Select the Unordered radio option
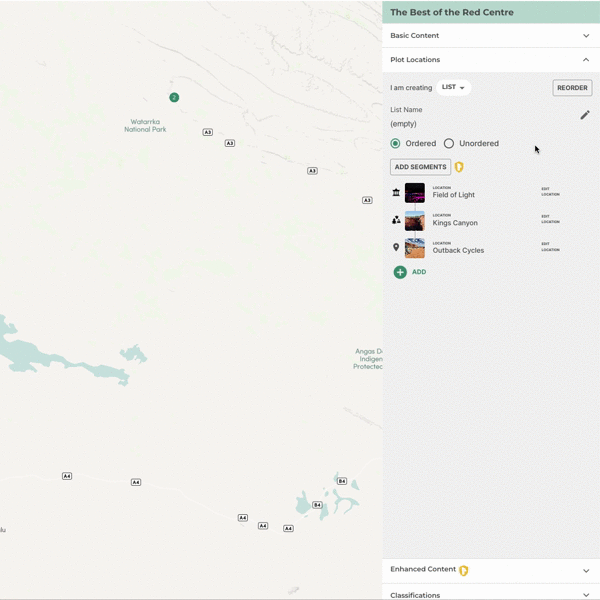Image resolution: width=600 pixels, height=600 pixels. pyautogui.click(x=449, y=144)
